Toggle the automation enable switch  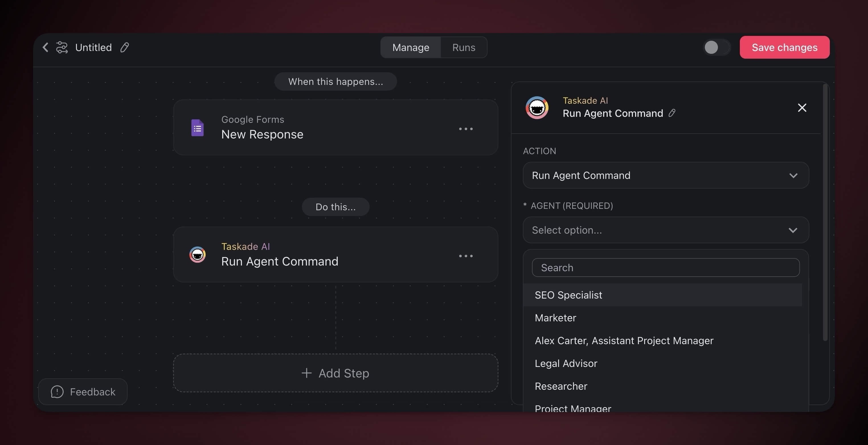click(x=716, y=47)
